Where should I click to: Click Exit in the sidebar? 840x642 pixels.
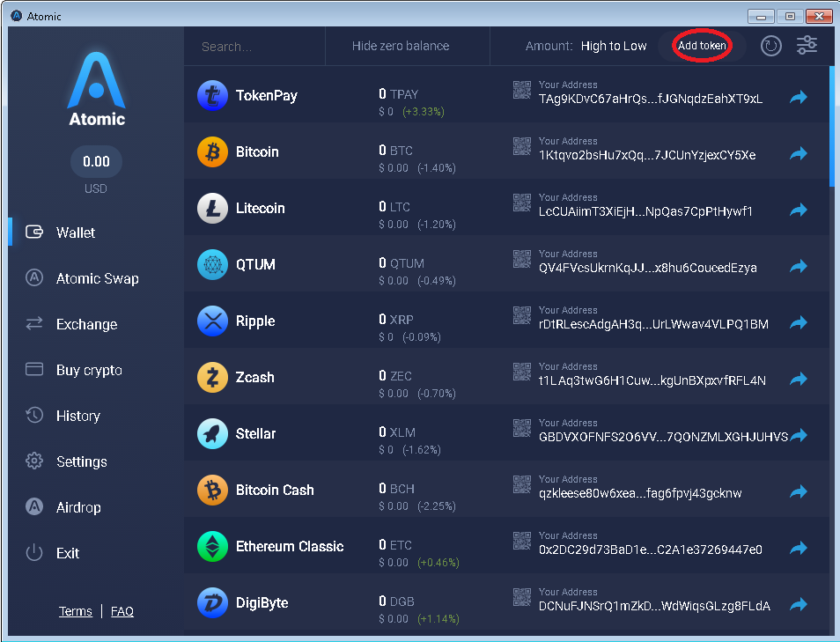[x=68, y=553]
